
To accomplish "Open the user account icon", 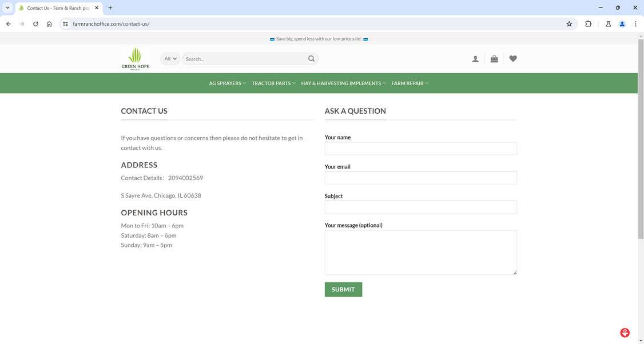I will pos(475,59).
